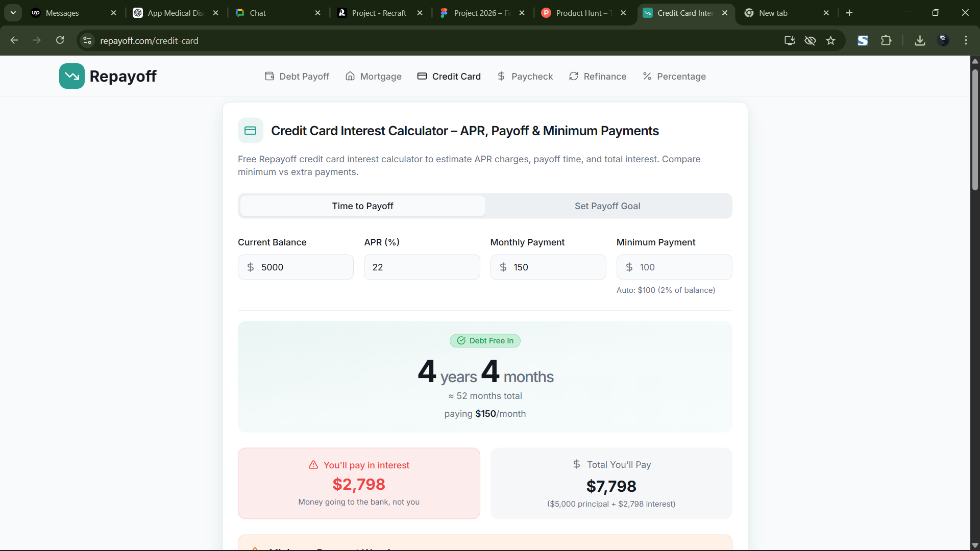The height and width of the screenshot is (551, 980).
Task: Open the browser Downloads icon
Action: (x=920, y=40)
